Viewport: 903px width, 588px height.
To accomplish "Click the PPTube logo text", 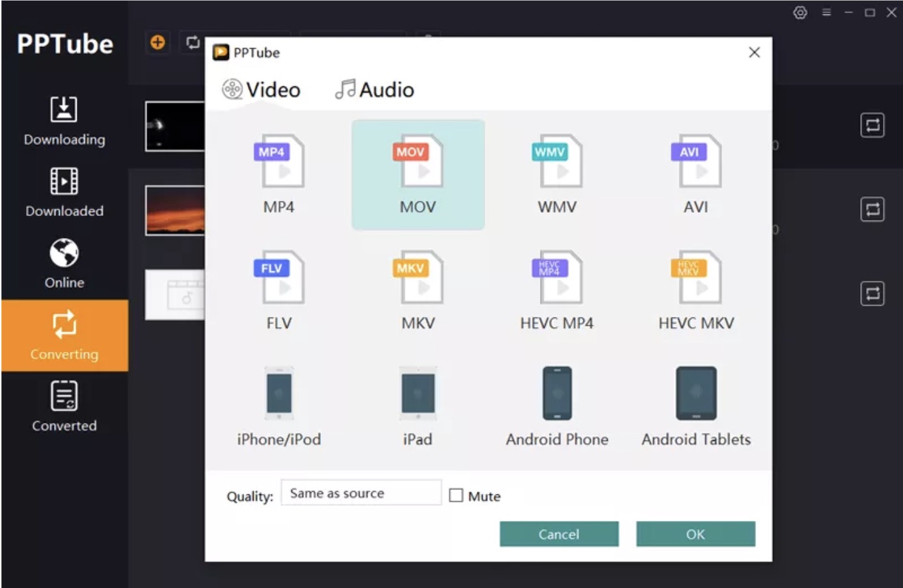I will click(x=65, y=44).
